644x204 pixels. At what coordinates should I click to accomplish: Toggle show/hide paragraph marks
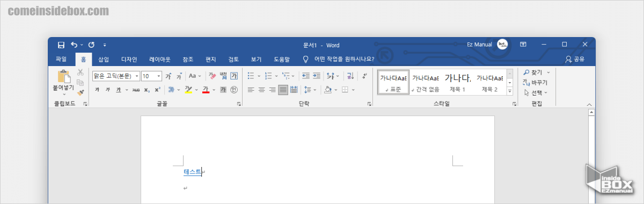tap(365, 76)
